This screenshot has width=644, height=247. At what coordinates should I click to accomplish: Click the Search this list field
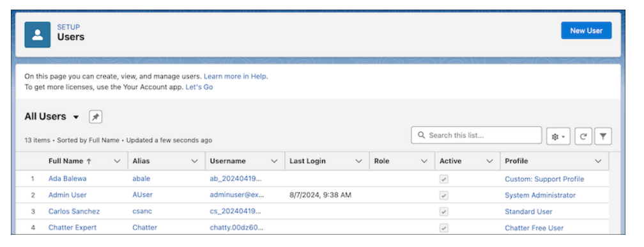(477, 135)
